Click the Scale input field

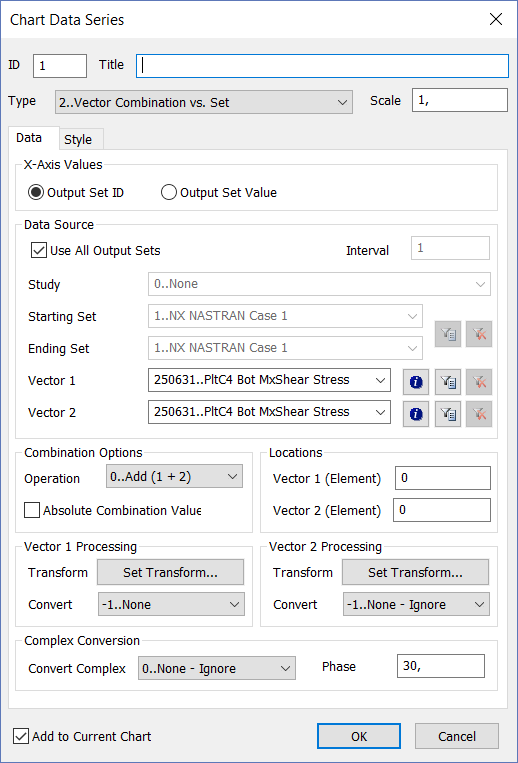click(460, 100)
